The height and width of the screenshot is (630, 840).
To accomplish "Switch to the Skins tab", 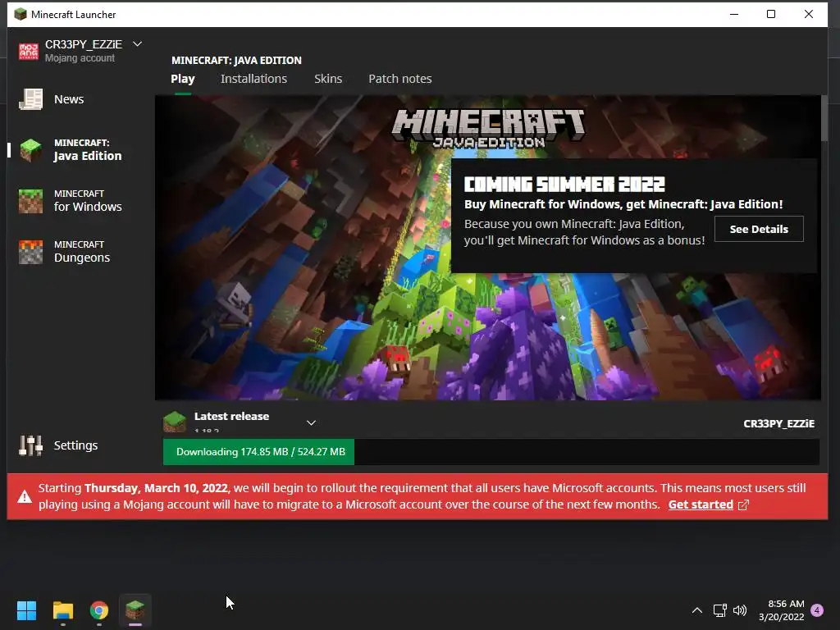I will (x=328, y=79).
